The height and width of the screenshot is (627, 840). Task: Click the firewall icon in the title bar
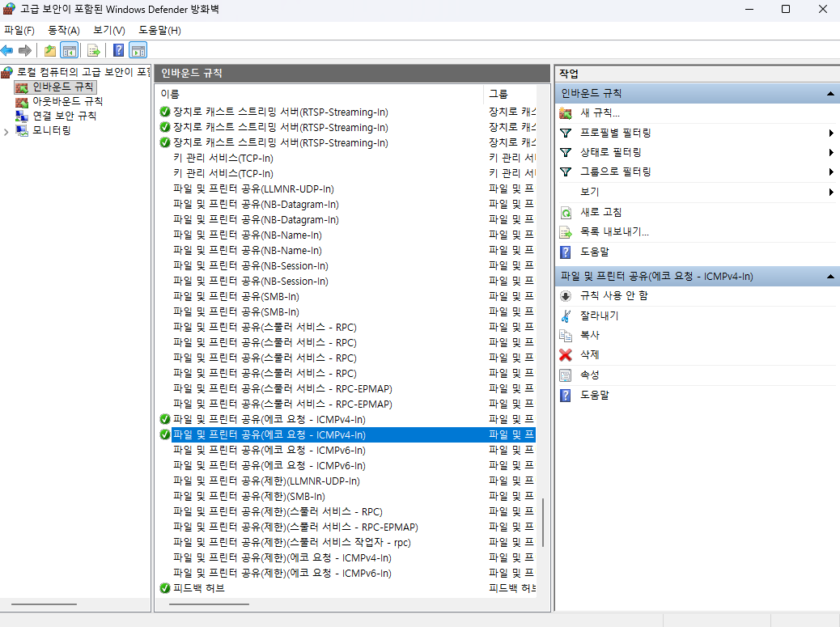9,9
